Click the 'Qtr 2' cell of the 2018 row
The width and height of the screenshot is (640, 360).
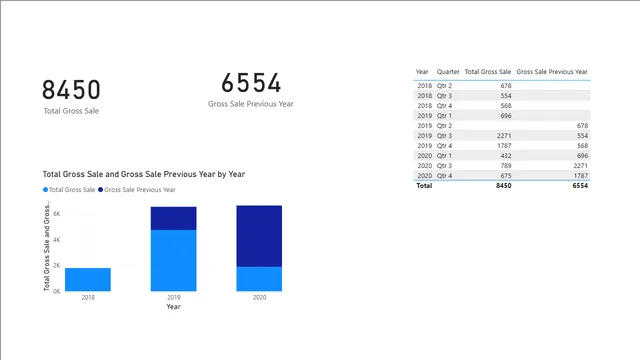click(x=444, y=86)
